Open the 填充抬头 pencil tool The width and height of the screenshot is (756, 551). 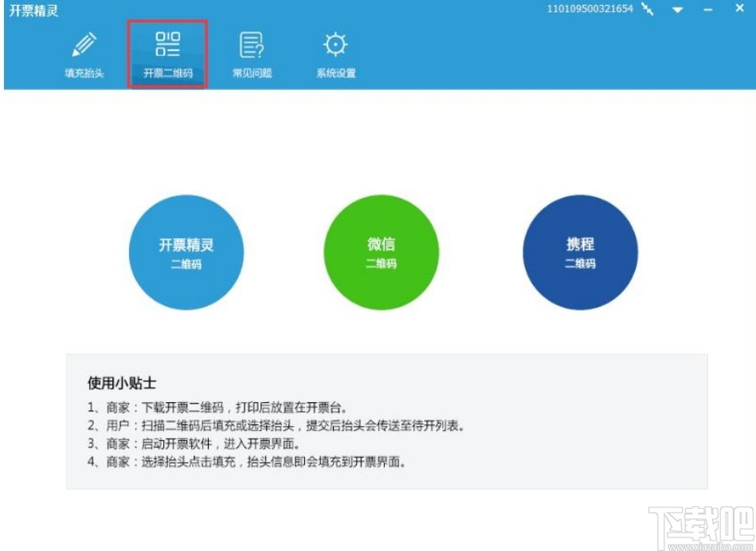[x=84, y=54]
